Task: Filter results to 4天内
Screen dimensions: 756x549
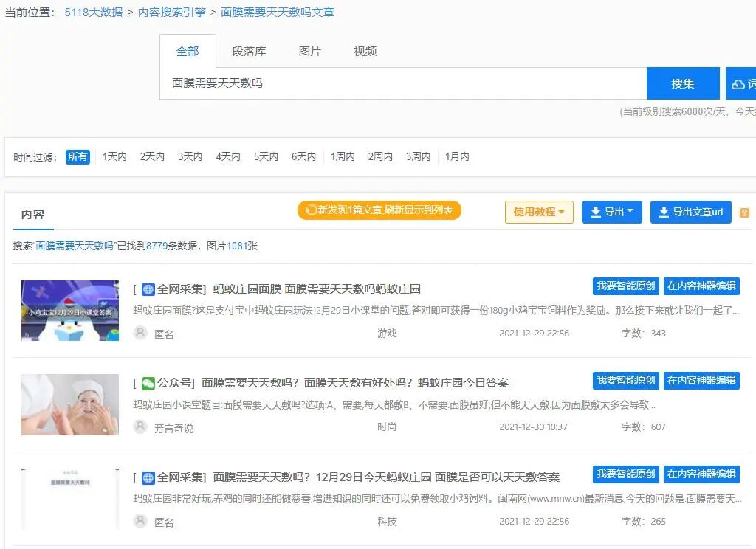Action: click(228, 156)
